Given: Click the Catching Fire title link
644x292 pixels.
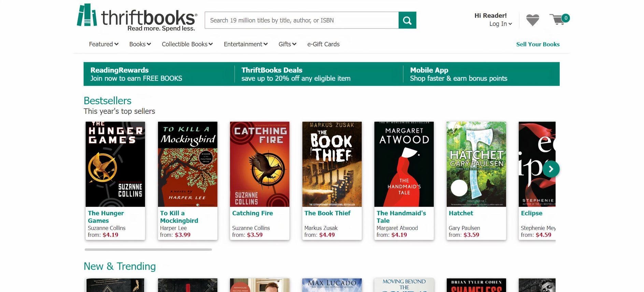Looking at the screenshot, I should [253, 213].
